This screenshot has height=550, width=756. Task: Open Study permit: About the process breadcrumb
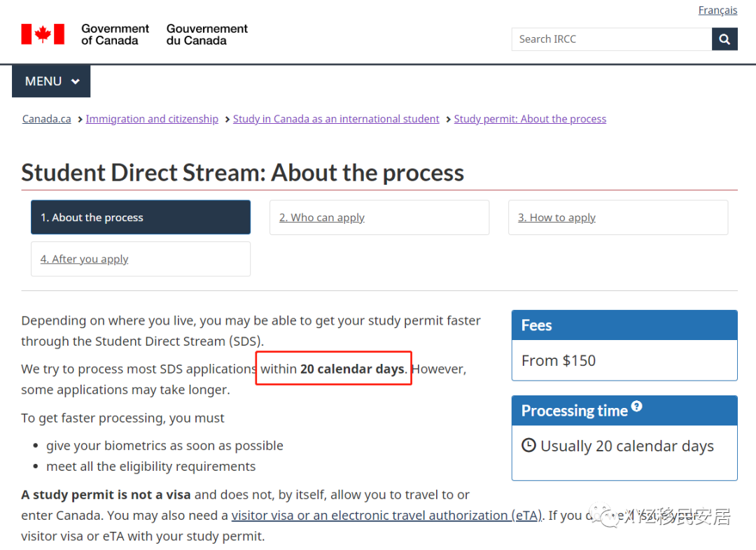(x=530, y=119)
